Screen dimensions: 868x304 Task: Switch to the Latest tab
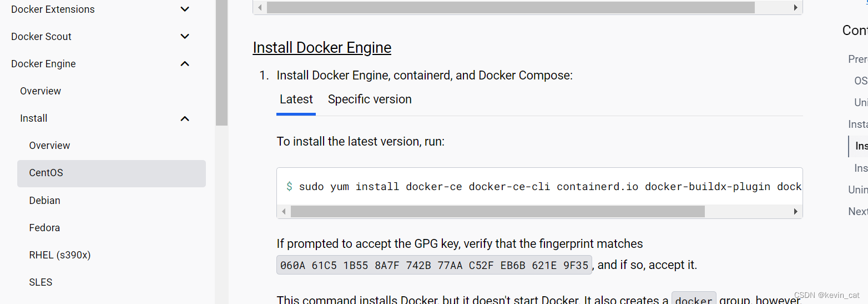[296, 100]
